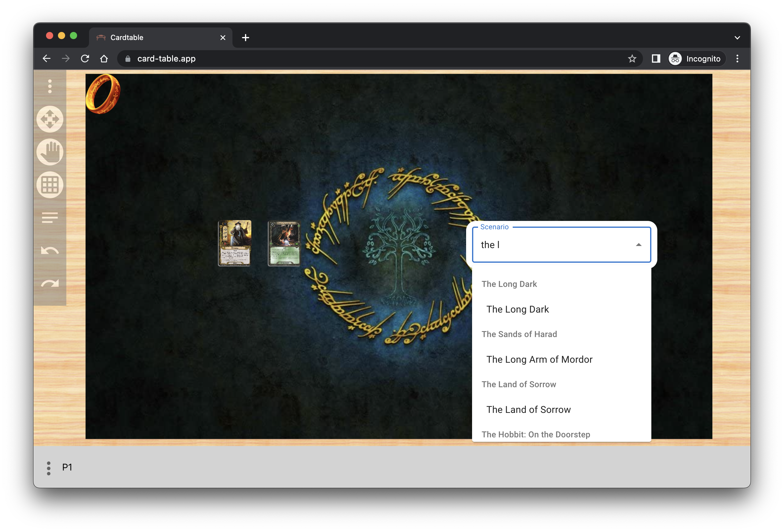
Task: Redo the last action
Action: [50, 283]
